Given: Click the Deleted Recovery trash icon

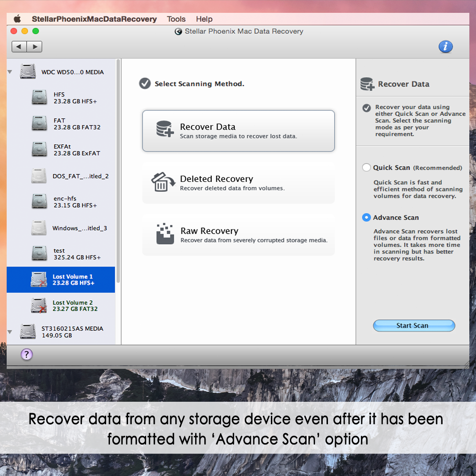Looking at the screenshot, I should click(163, 182).
